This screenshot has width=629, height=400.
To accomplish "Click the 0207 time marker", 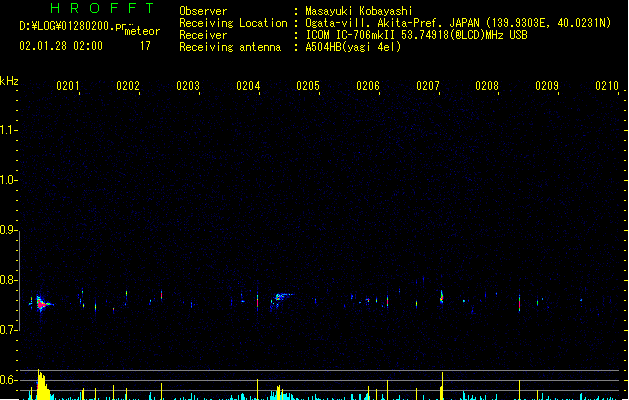I will tap(428, 86).
